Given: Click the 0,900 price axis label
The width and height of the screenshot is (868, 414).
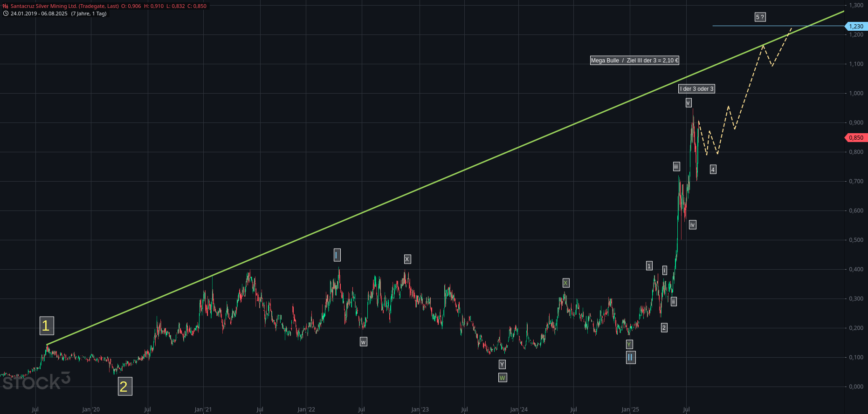Looking at the screenshot, I should pos(856,122).
